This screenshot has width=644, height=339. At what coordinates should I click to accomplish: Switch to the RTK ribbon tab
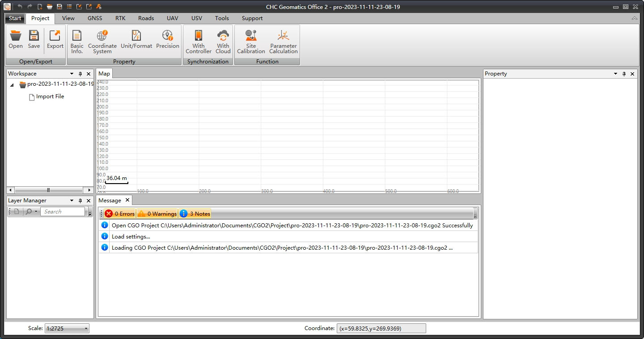tap(120, 18)
